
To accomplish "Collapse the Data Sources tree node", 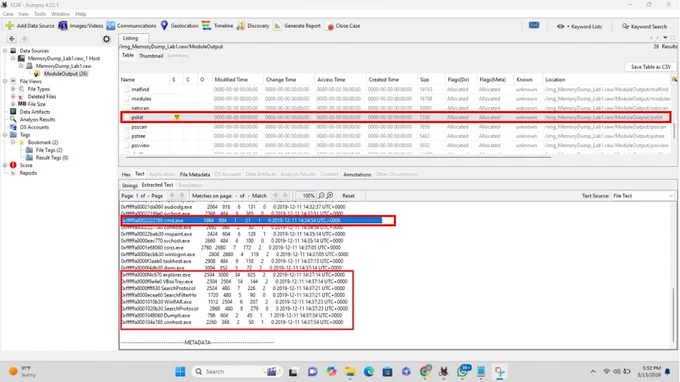I will tap(5, 51).
